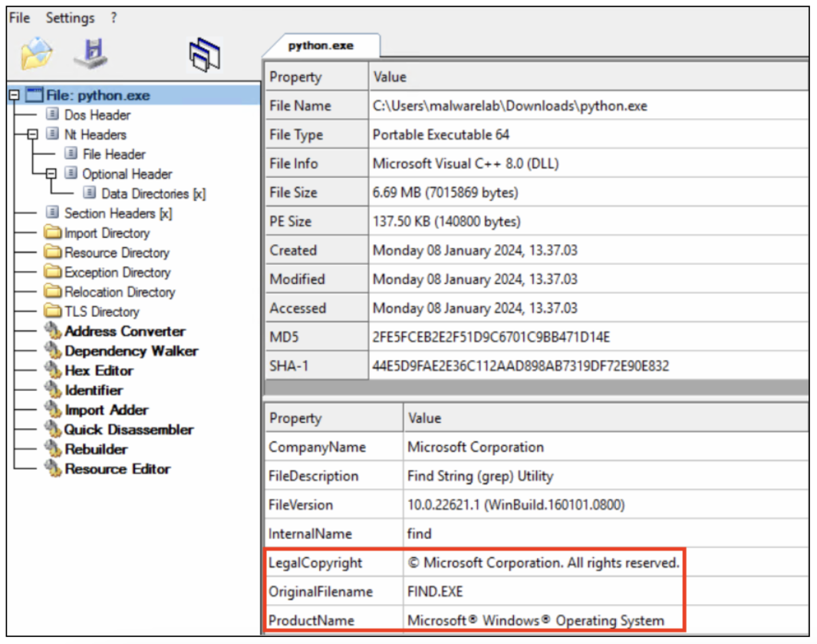Open the Hex Editor tool
Viewport: 817px width, 644px height.
tap(100, 370)
